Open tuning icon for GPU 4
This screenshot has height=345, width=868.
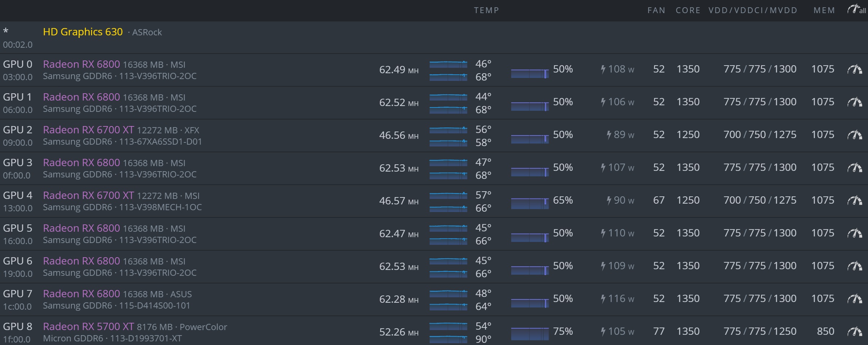pos(855,200)
